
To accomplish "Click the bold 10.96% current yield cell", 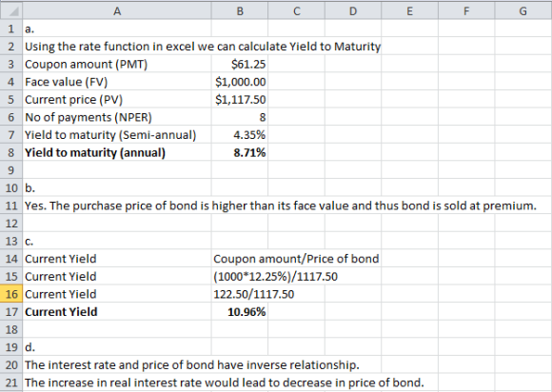I will [x=240, y=312].
